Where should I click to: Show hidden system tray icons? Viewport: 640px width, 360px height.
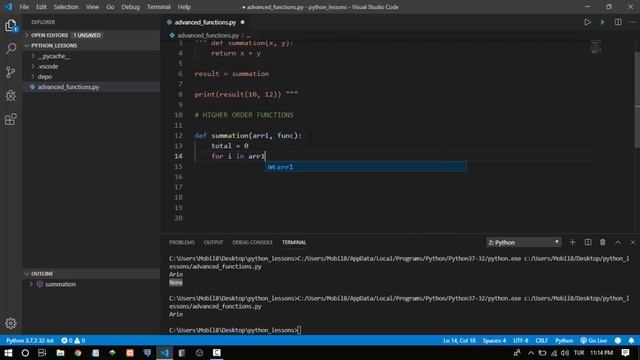[x=531, y=353]
